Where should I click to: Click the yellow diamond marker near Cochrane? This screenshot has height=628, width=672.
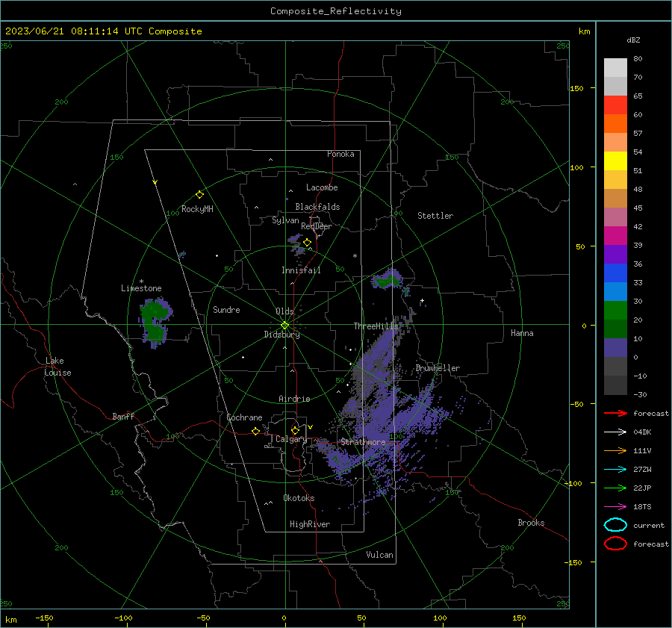256,431
